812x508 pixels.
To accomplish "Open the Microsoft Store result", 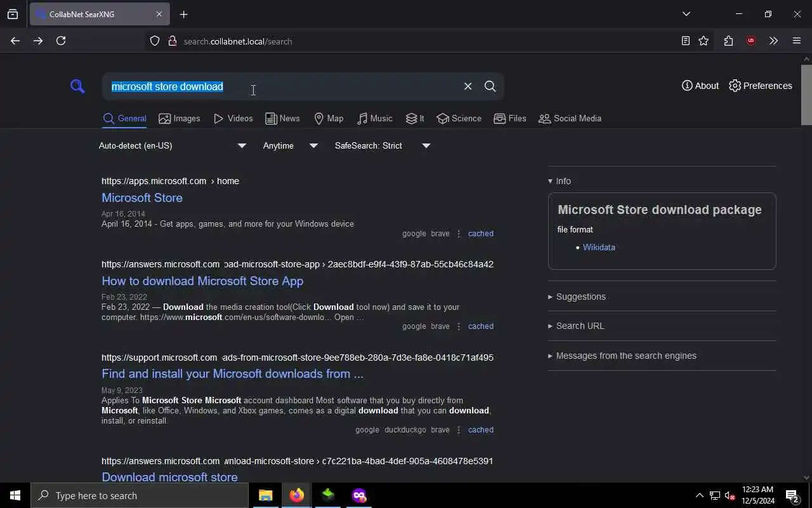I will point(142,198).
